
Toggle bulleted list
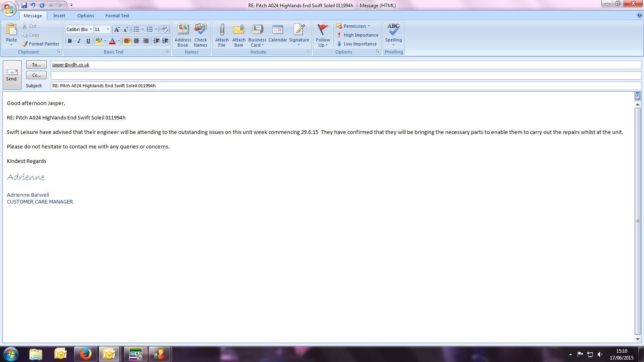coord(136,29)
